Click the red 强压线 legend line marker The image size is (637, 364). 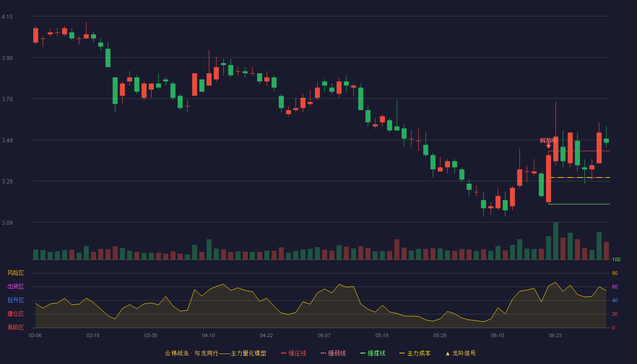(283, 354)
